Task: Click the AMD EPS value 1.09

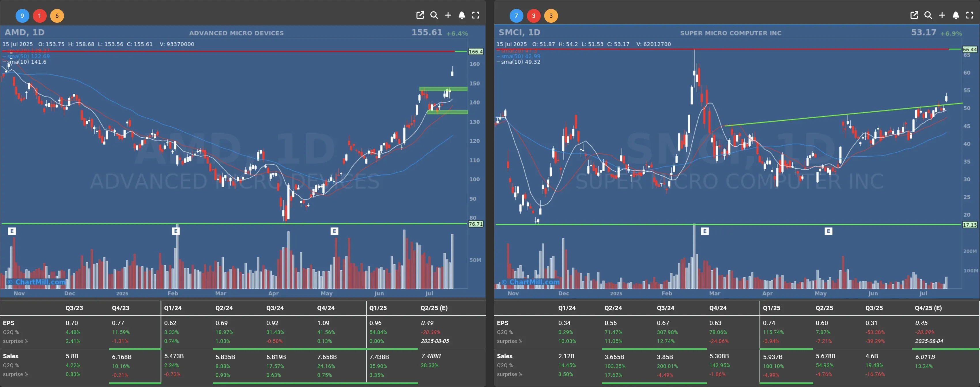Action: point(323,323)
